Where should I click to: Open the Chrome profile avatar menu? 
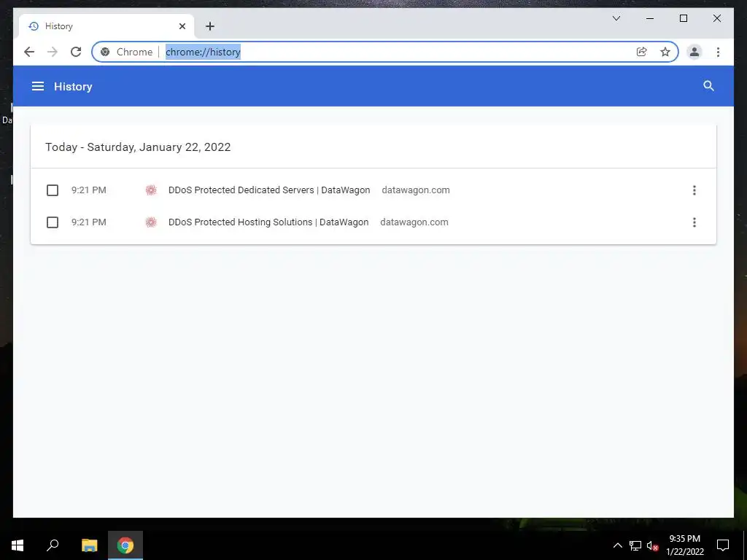click(x=694, y=52)
